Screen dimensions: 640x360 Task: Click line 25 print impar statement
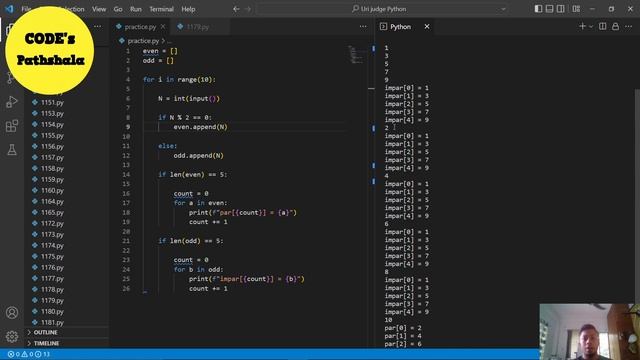tap(247, 279)
